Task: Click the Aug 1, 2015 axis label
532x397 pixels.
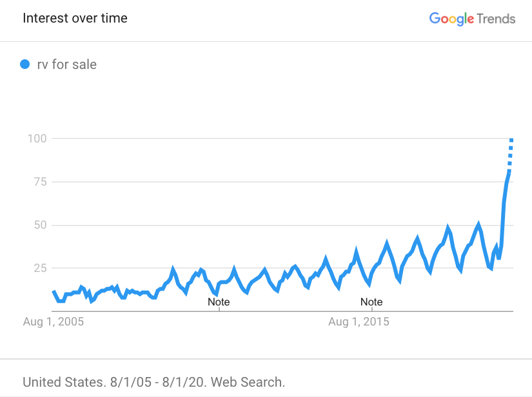Action: 359,322
